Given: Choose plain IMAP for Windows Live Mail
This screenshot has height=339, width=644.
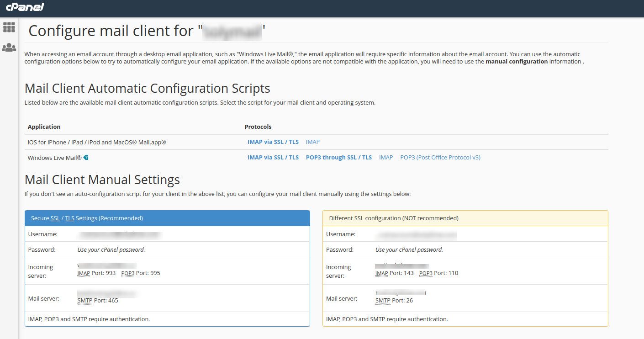Looking at the screenshot, I should (385, 157).
